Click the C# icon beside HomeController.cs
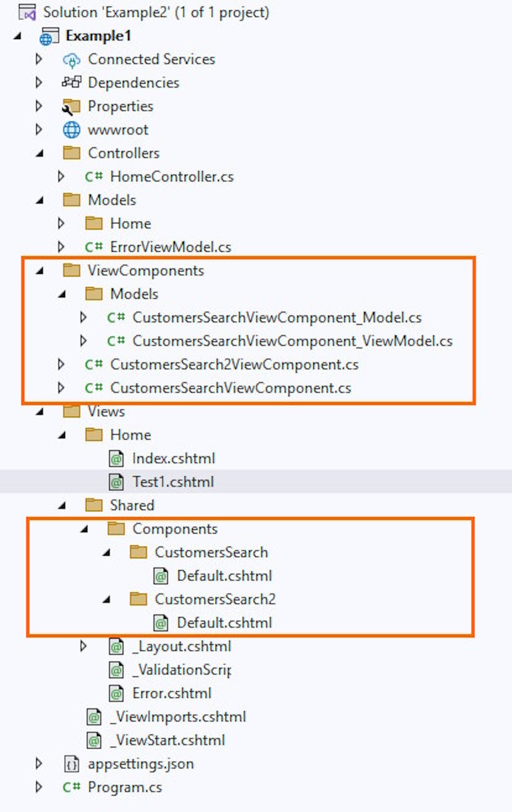The image size is (512, 812). 94,177
